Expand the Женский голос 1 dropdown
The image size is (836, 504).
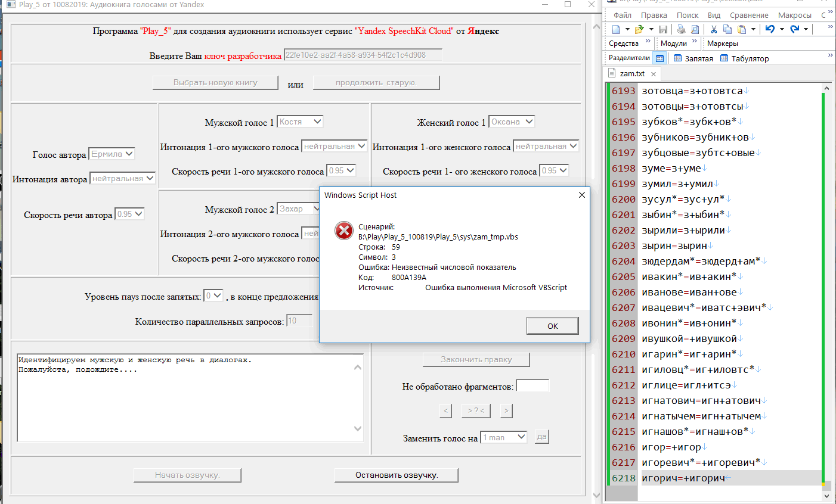click(x=512, y=122)
